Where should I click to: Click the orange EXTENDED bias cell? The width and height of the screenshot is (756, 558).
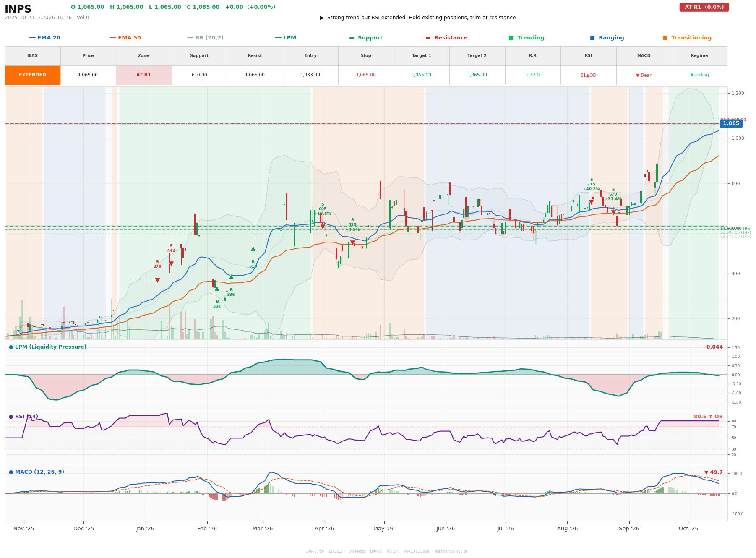(x=32, y=75)
